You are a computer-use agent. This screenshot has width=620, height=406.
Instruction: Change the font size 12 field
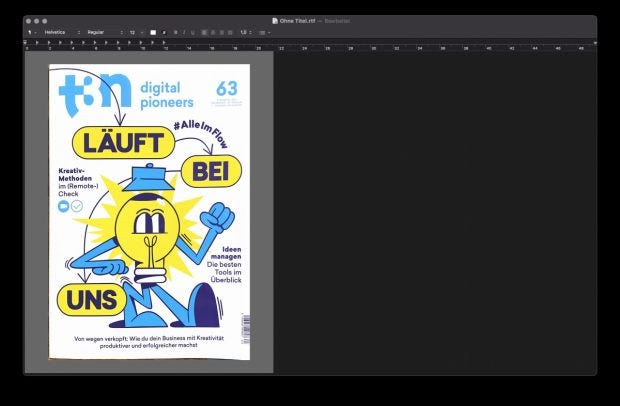click(134, 32)
